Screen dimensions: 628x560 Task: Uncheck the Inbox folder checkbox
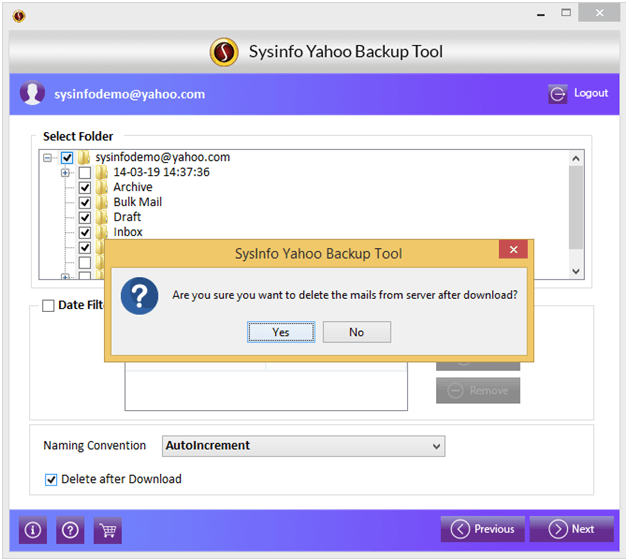point(85,232)
